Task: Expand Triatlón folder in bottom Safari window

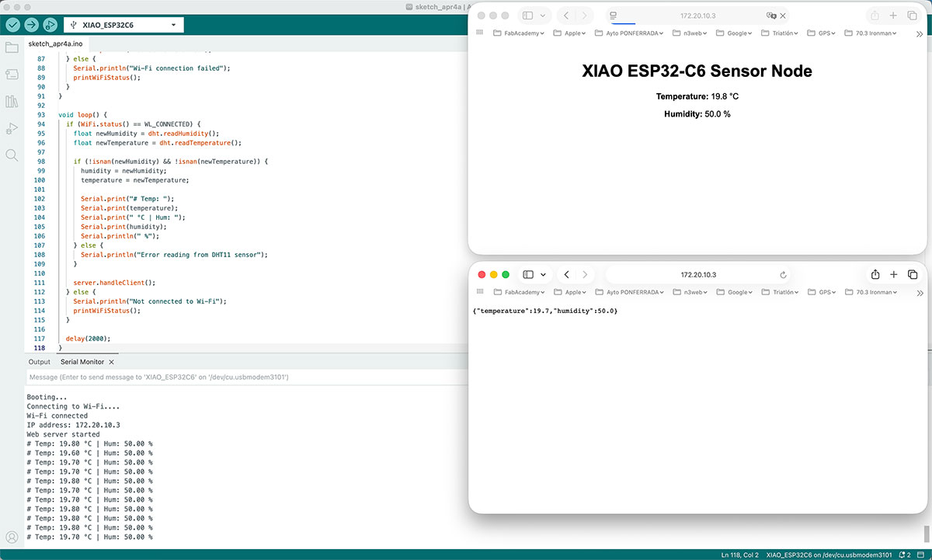Action: tap(780, 292)
